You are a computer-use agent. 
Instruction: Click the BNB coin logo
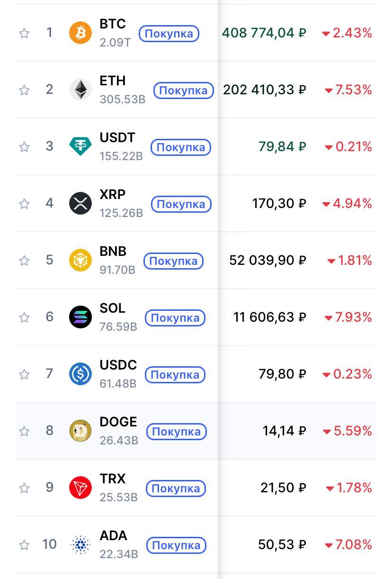click(x=80, y=261)
